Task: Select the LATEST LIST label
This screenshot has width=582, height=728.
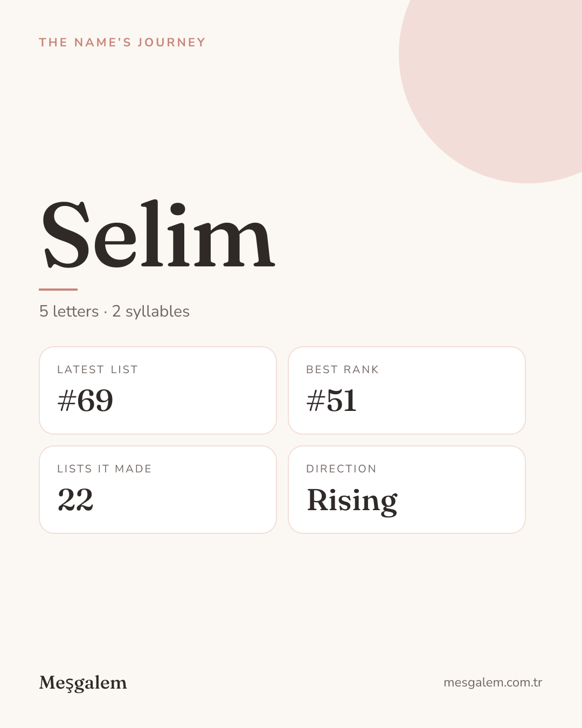Action: (98, 369)
